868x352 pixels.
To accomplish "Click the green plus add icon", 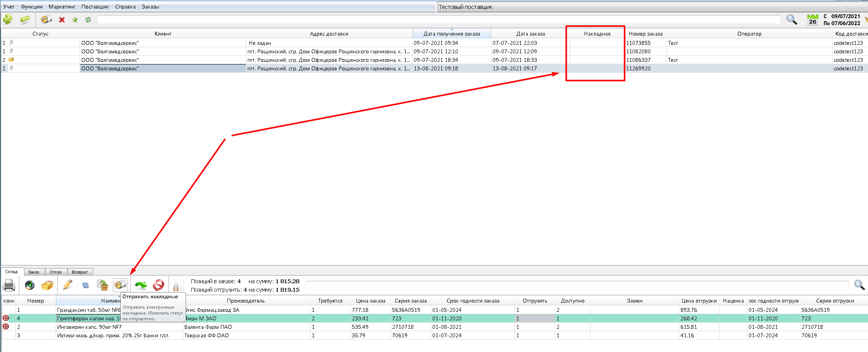I will coord(8,19).
